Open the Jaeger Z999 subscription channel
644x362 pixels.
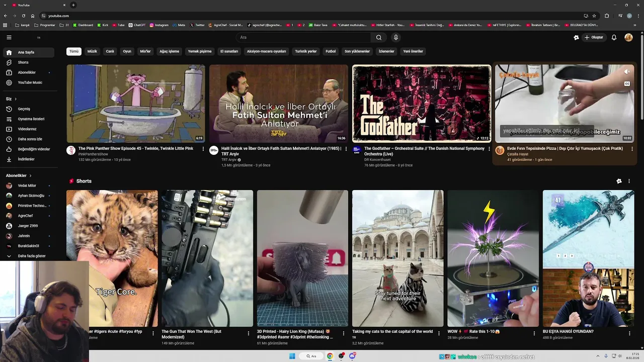[x=28, y=226]
